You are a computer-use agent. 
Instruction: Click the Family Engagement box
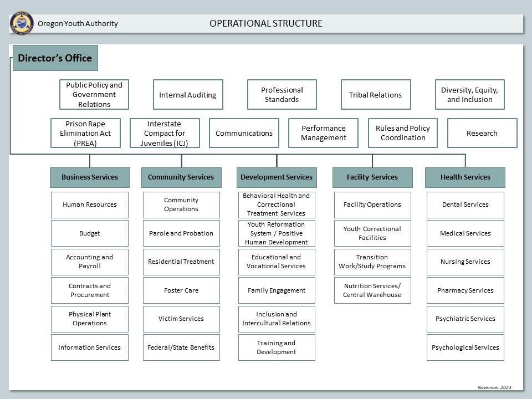tap(277, 290)
